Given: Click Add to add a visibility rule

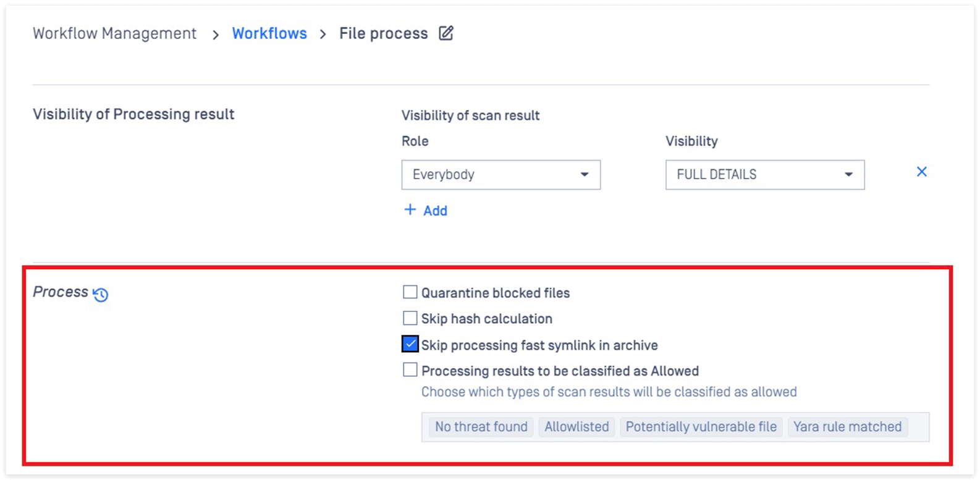Looking at the screenshot, I should click(x=435, y=211).
